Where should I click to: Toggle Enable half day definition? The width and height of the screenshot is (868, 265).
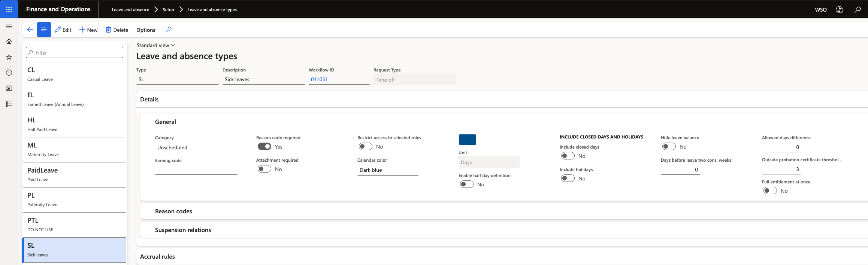467,185
